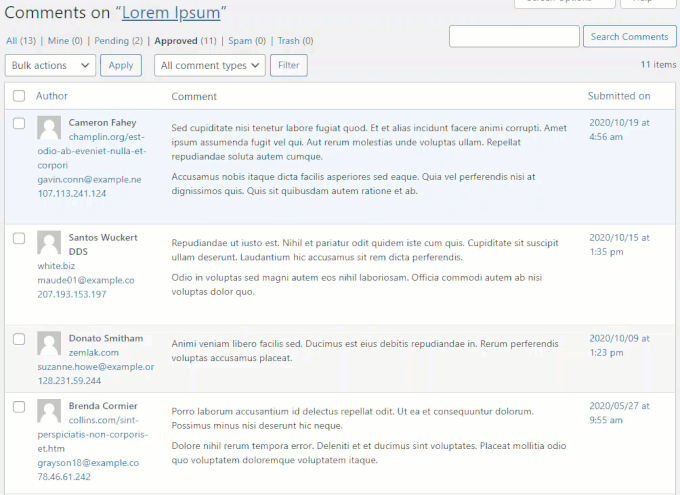Switch to Pending (2) comments

click(x=118, y=41)
